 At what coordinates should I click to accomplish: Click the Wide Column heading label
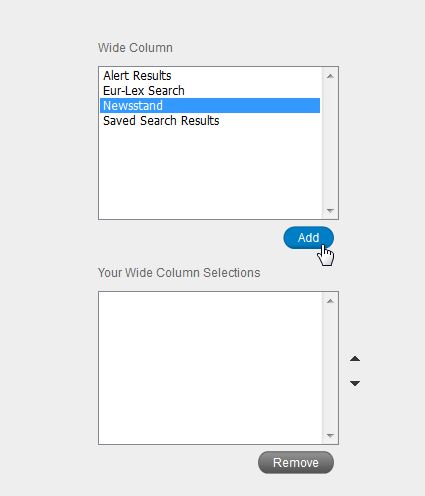point(135,48)
